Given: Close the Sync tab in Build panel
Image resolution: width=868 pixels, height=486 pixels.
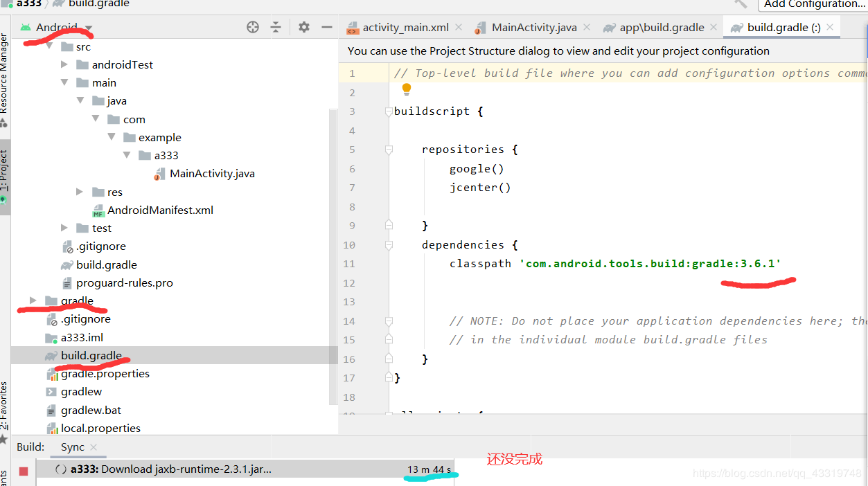Looking at the screenshot, I should click(x=94, y=447).
